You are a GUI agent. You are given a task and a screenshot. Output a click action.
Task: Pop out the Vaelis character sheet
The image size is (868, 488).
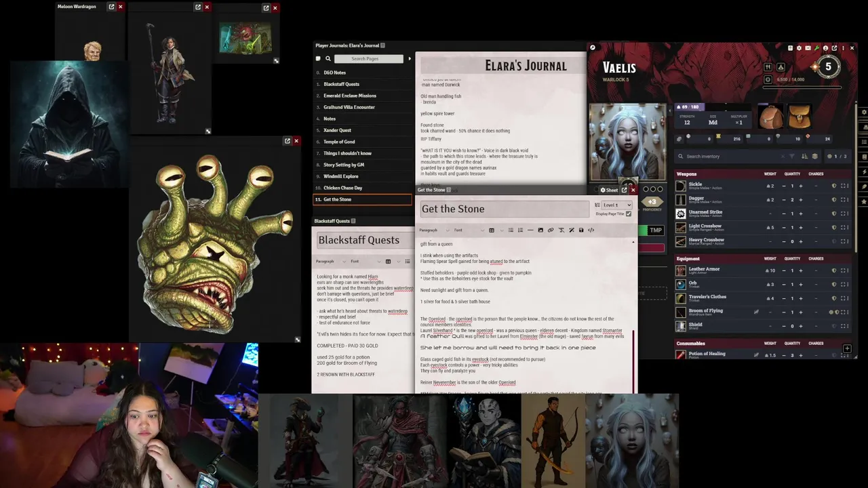point(834,48)
